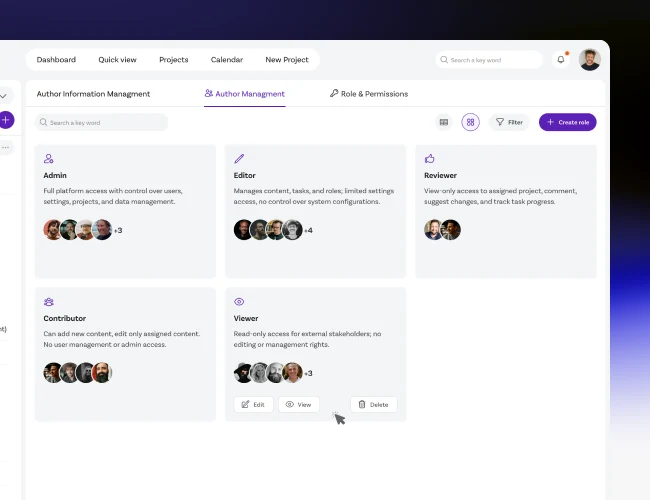The height and width of the screenshot is (500, 650).
Task: Click the bearded last avatar in Contributor card
Action: [102, 373]
